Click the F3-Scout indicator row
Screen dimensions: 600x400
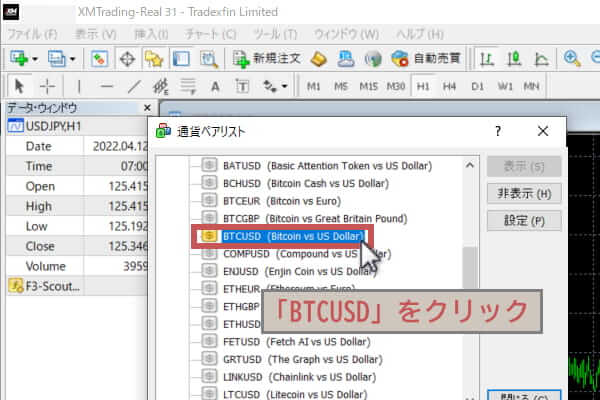click(x=77, y=286)
